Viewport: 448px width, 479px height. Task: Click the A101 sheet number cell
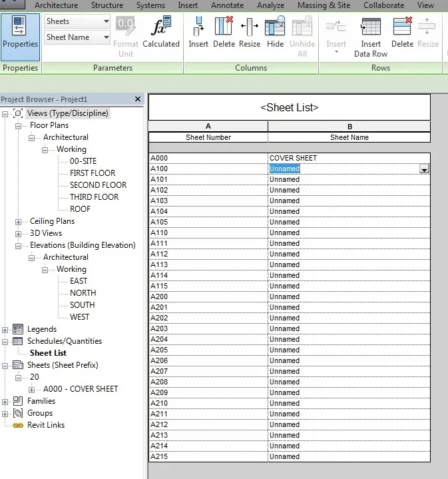tap(208, 179)
